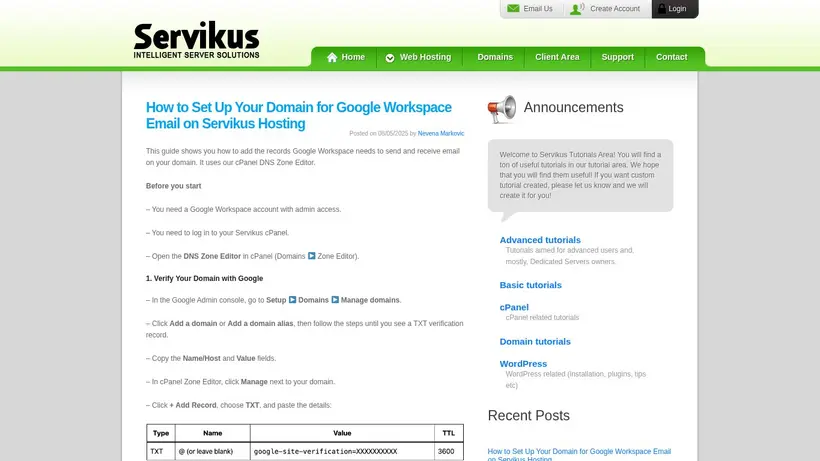Viewport: 820px width, 461px height.
Task: Open author Nevena Markovic's page
Action: coord(441,133)
